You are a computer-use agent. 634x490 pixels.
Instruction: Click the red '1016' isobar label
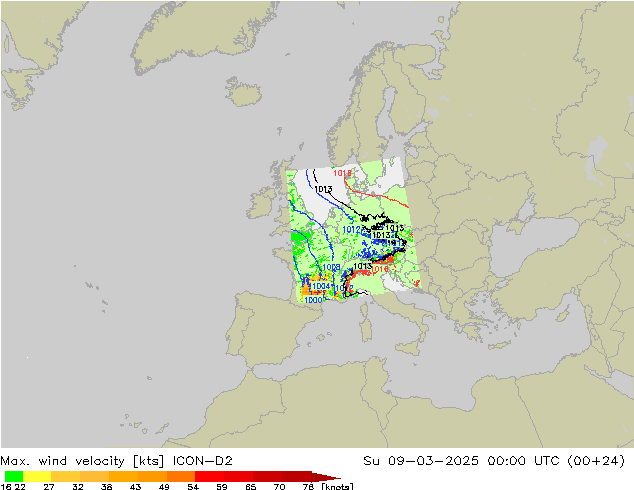[x=380, y=269]
